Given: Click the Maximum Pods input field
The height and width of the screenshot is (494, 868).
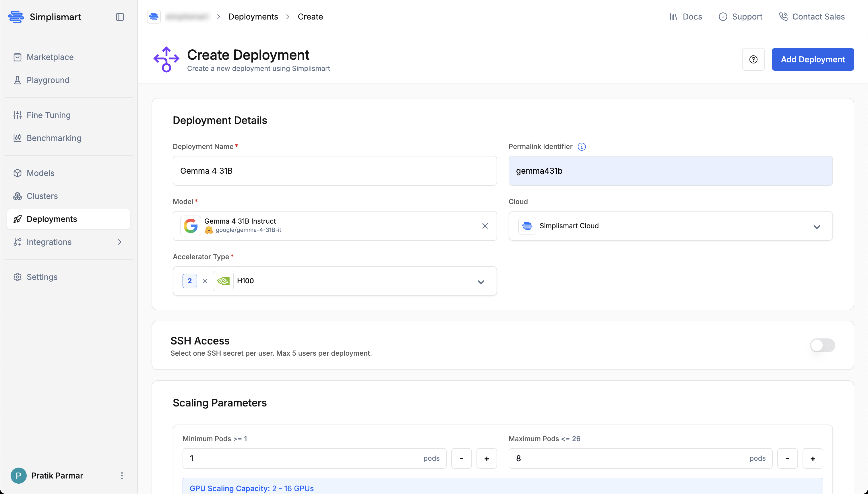Looking at the screenshot, I should tap(640, 459).
